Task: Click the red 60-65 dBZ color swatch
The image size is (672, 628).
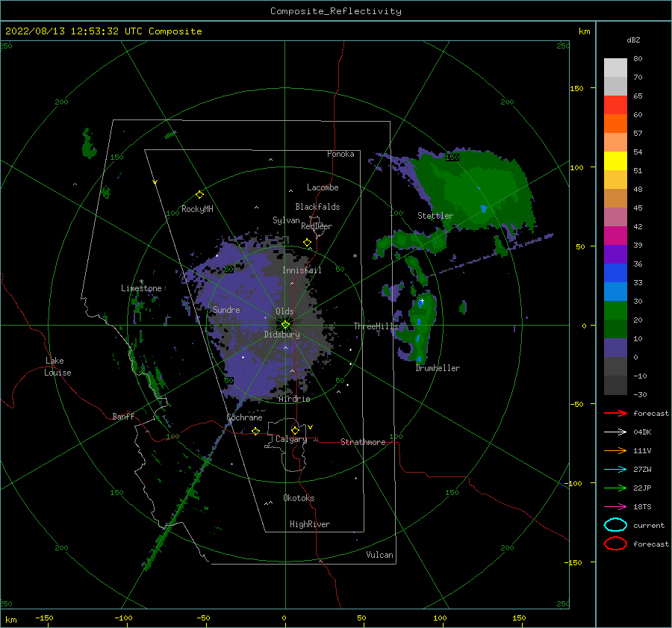Action: tap(615, 105)
